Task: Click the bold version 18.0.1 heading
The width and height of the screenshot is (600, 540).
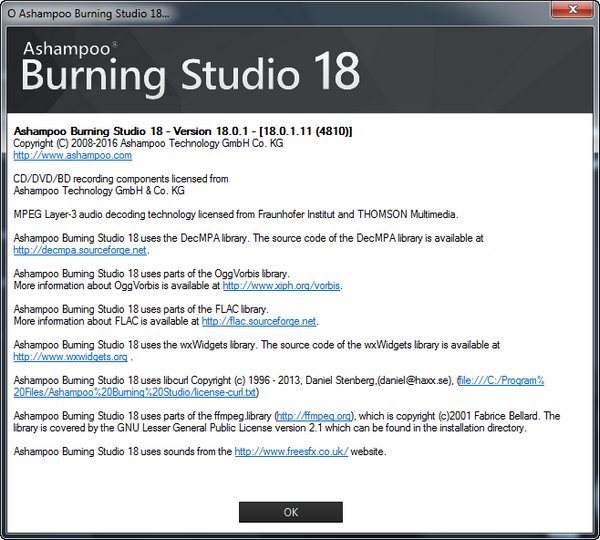Action: (x=182, y=131)
